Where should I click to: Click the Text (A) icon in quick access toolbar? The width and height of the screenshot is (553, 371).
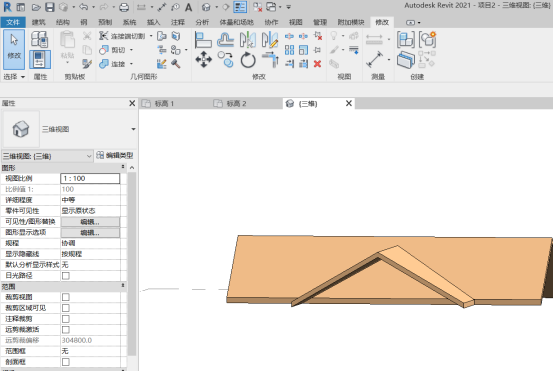pos(189,7)
